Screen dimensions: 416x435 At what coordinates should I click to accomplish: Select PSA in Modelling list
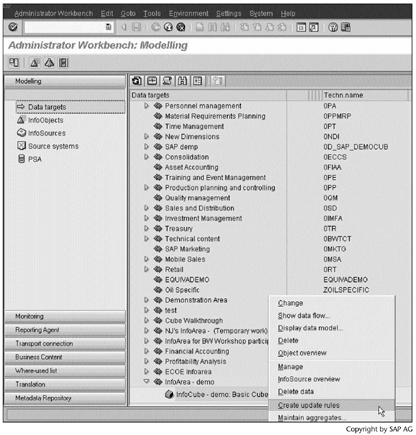30,159
